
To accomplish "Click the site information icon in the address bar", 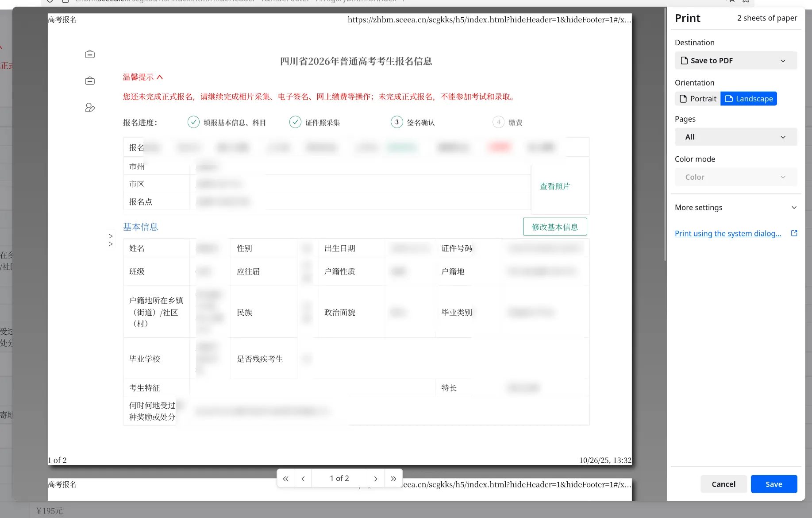I will coord(50,1).
